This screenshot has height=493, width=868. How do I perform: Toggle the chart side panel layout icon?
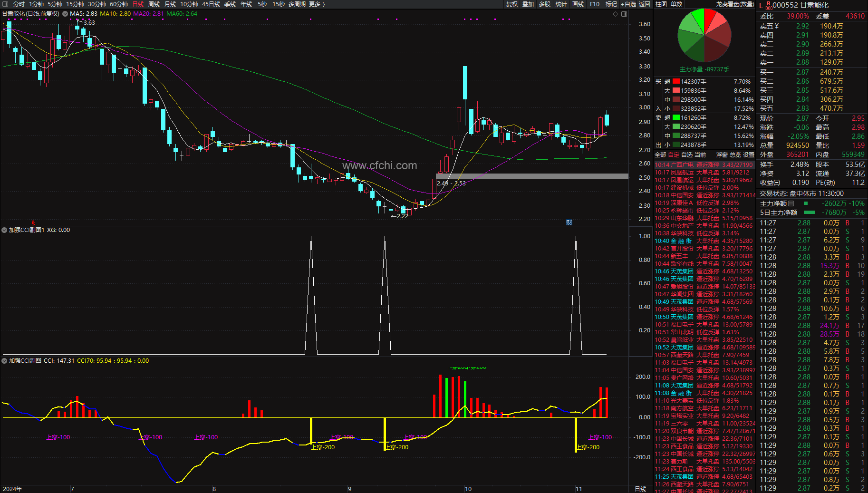(x=624, y=14)
